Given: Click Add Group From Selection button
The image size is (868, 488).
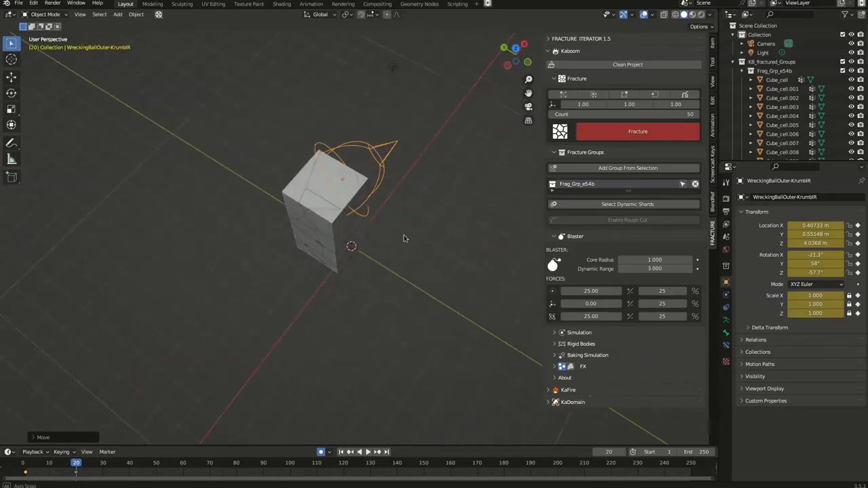Looking at the screenshot, I should (x=627, y=168).
